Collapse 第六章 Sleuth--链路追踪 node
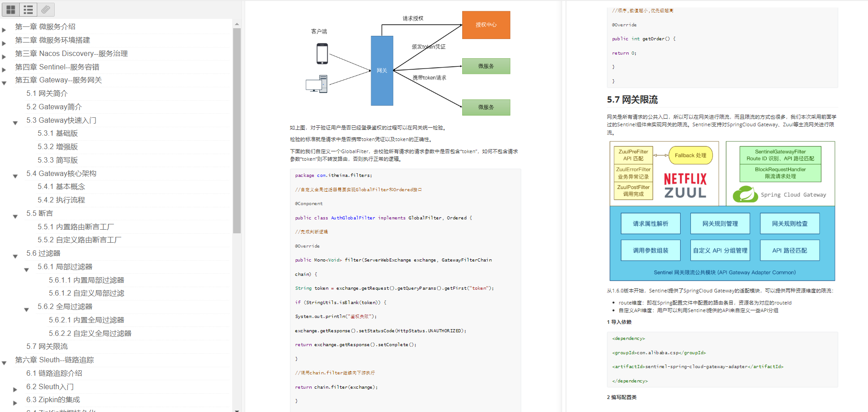 [x=4, y=363]
